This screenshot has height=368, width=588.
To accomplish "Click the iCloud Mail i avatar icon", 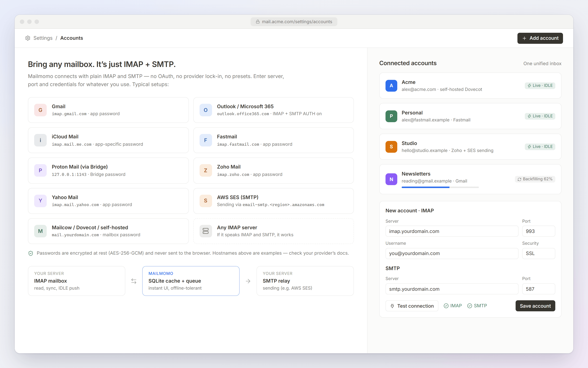I will click(40, 140).
